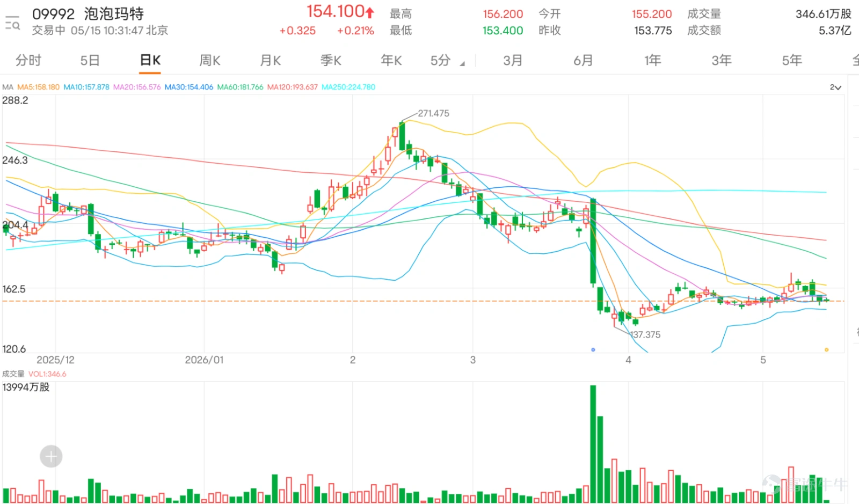Set range to 3月
The height and width of the screenshot is (504, 859).
[x=513, y=60]
